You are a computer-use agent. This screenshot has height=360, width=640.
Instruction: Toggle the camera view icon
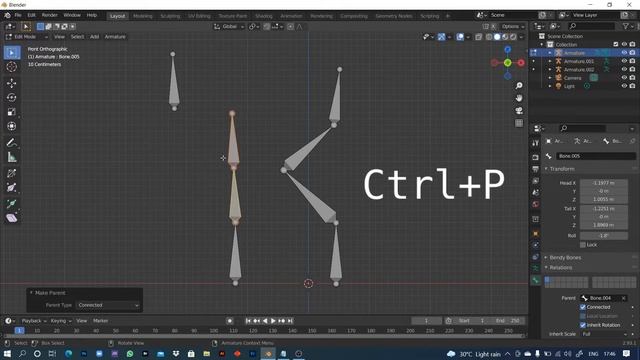[x=519, y=111]
